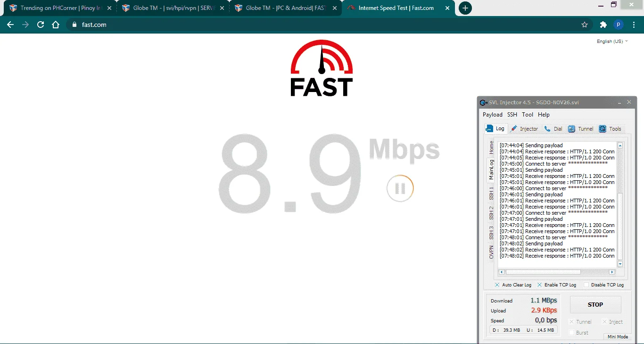Reload the fast.com page
The image size is (644, 344).
tap(41, 25)
